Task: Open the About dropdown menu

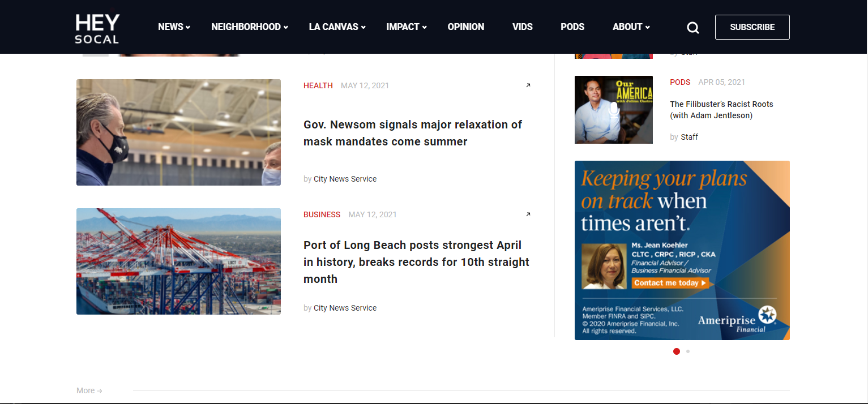Action: coord(631,27)
